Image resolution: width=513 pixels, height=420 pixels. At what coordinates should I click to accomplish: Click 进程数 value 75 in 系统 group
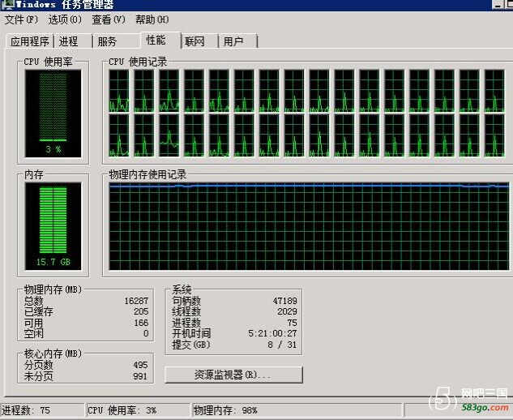pyautogui.click(x=293, y=323)
